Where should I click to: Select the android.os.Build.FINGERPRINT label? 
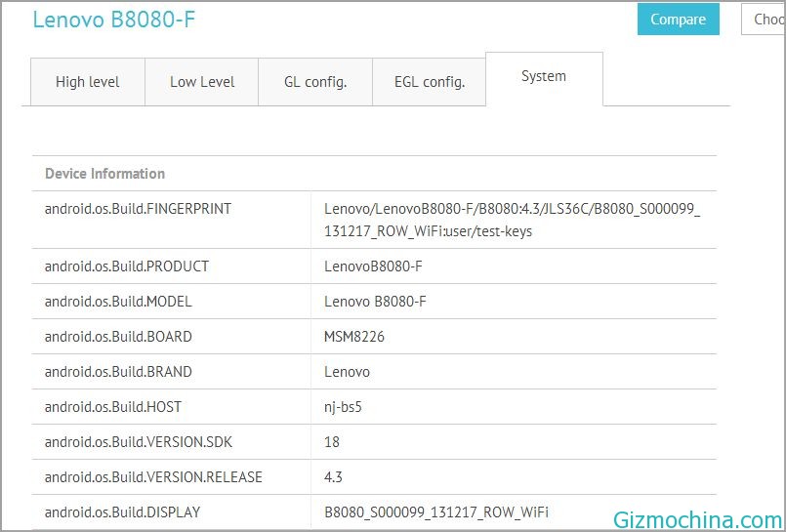[138, 208]
